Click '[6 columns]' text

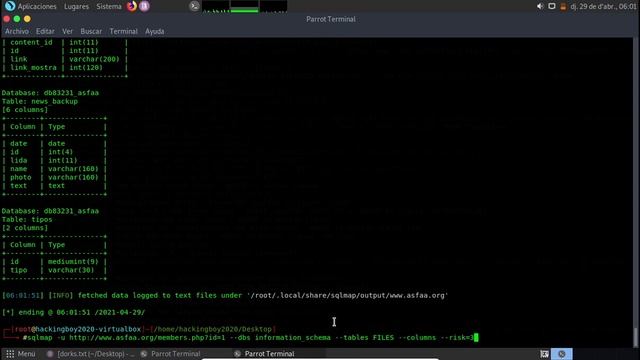tap(25, 110)
